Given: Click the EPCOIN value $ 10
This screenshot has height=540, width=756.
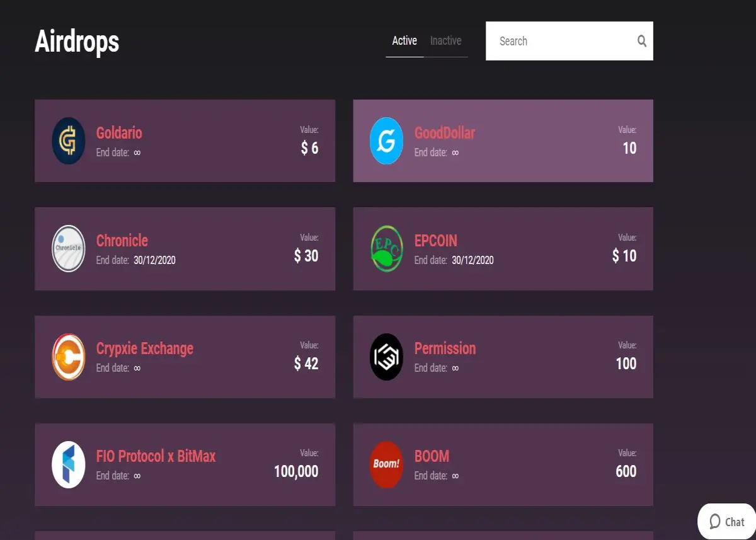Looking at the screenshot, I should tap(624, 256).
